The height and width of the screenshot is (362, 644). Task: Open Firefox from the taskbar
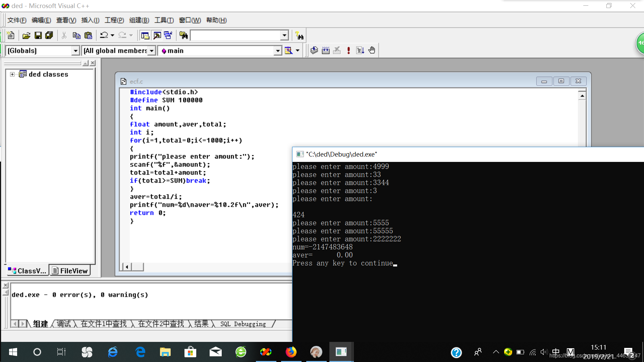click(291, 352)
